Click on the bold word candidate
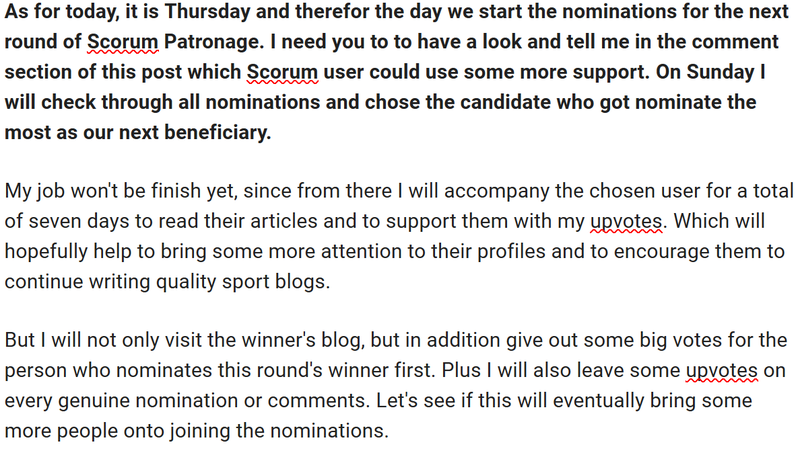 505,102
